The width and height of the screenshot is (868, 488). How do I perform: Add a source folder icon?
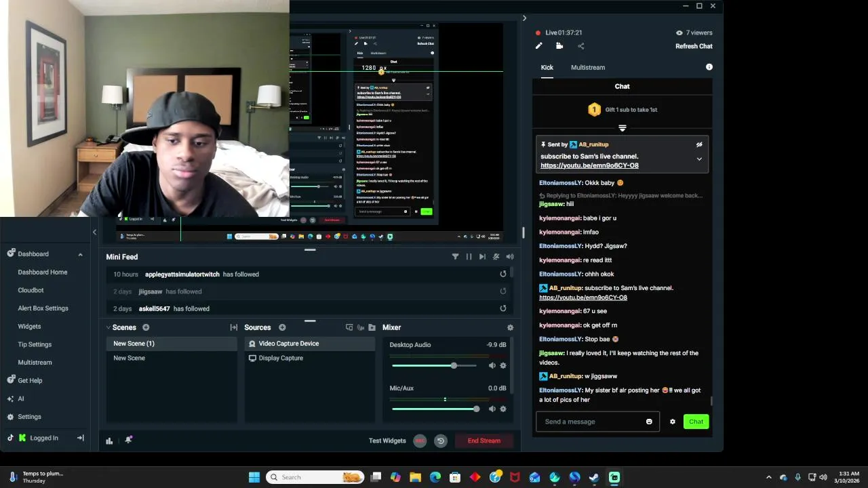tap(372, 327)
